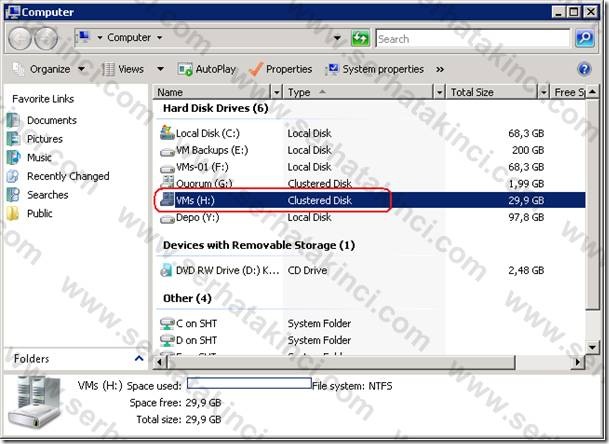The image size is (609, 444).
Task: Click the VM Backups (E:) drive icon
Action: [x=167, y=151]
